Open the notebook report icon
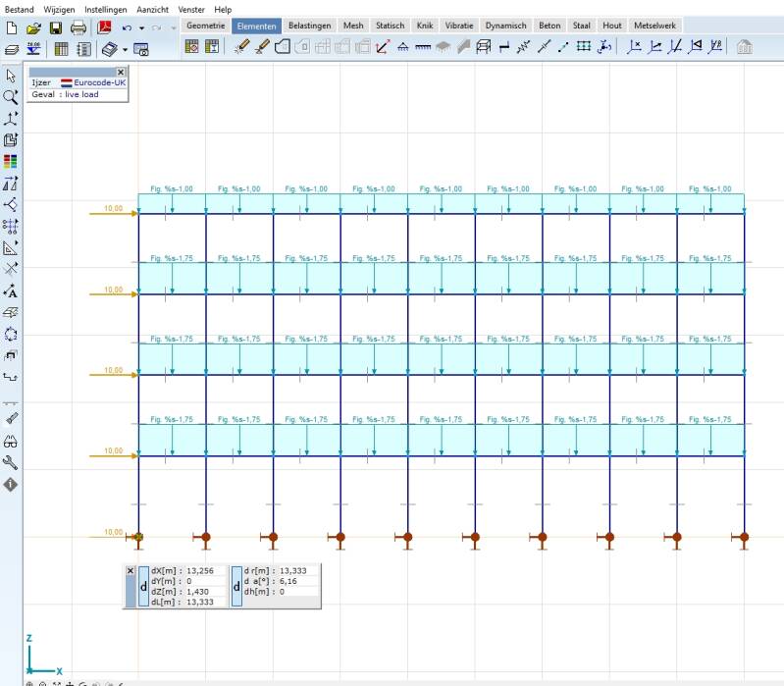The width and height of the screenshot is (784, 686). (x=83, y=49)
